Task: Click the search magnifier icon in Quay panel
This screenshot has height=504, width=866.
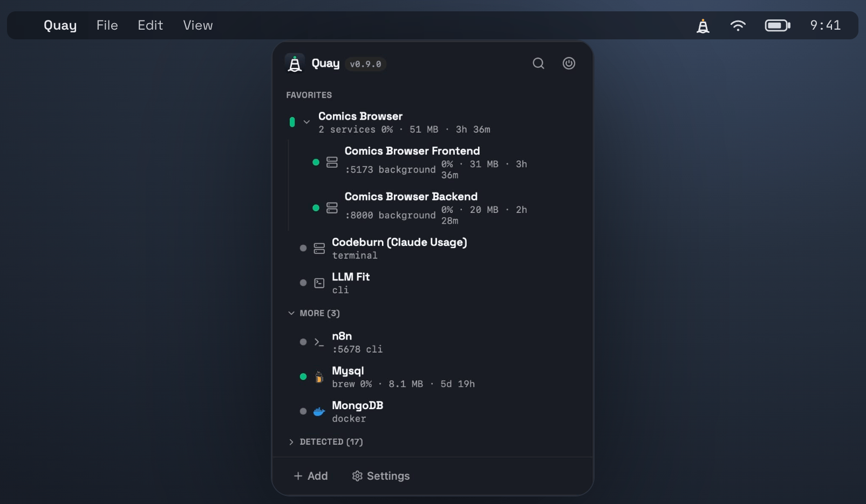Action: pyautogui.click(x=538, y=63)
